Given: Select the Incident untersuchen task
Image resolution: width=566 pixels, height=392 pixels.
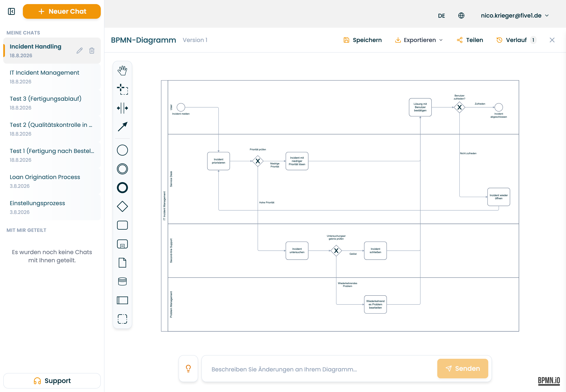Looking at the screenshot, I should pos(297,250).
